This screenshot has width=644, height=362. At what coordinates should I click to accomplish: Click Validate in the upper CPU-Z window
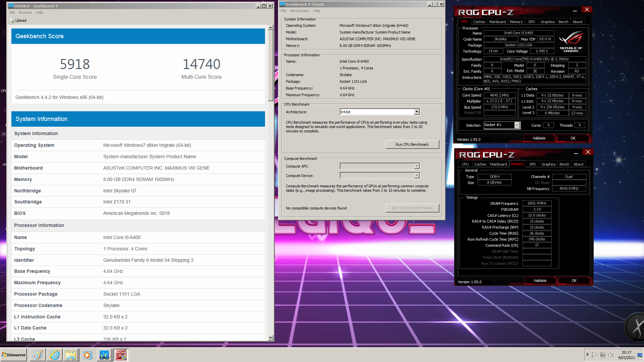click(539, 138)
